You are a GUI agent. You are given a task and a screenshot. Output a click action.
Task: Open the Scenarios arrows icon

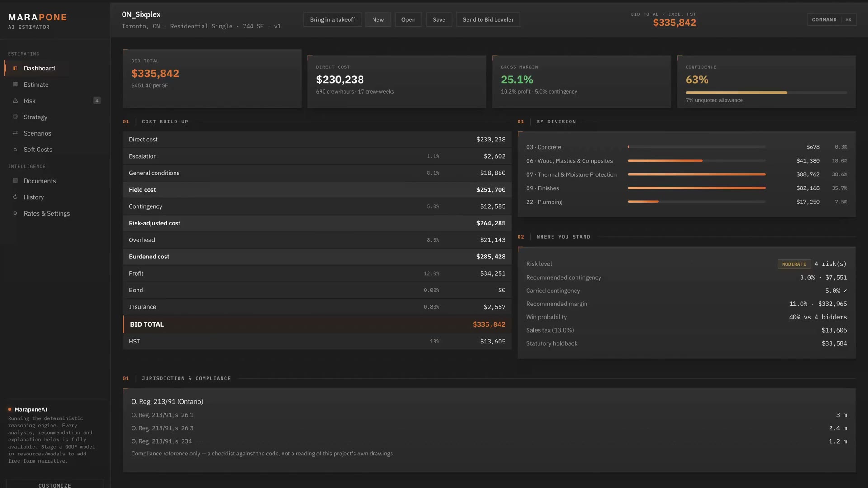[15, 133]
